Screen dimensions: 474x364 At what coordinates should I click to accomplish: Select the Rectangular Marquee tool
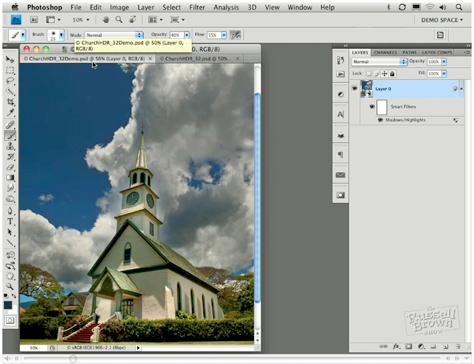pos(10,70)
